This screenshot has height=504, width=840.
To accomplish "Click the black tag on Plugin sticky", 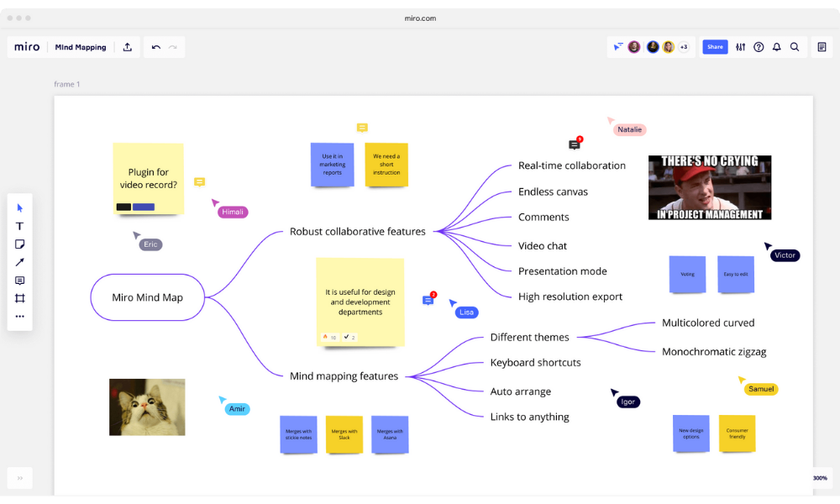I will tap(123, 207).
